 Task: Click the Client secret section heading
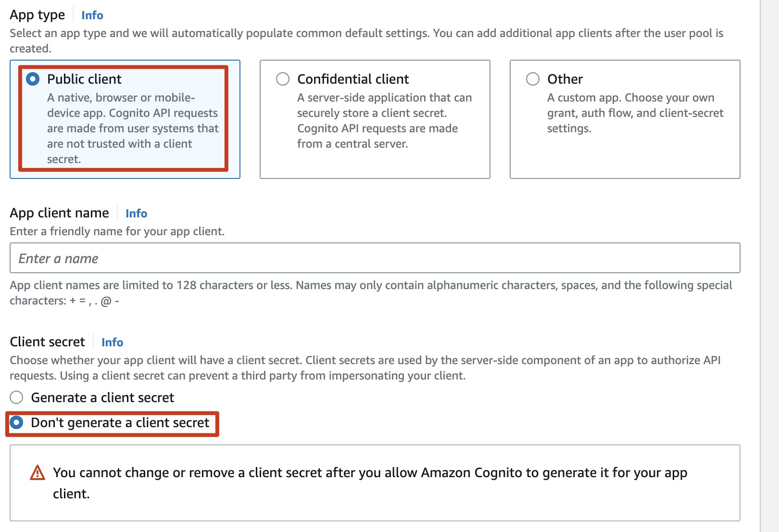(48, 342)
